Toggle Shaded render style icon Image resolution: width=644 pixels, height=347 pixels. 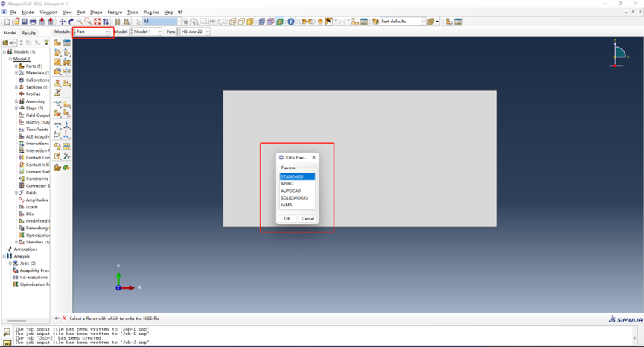coord(250,22)
